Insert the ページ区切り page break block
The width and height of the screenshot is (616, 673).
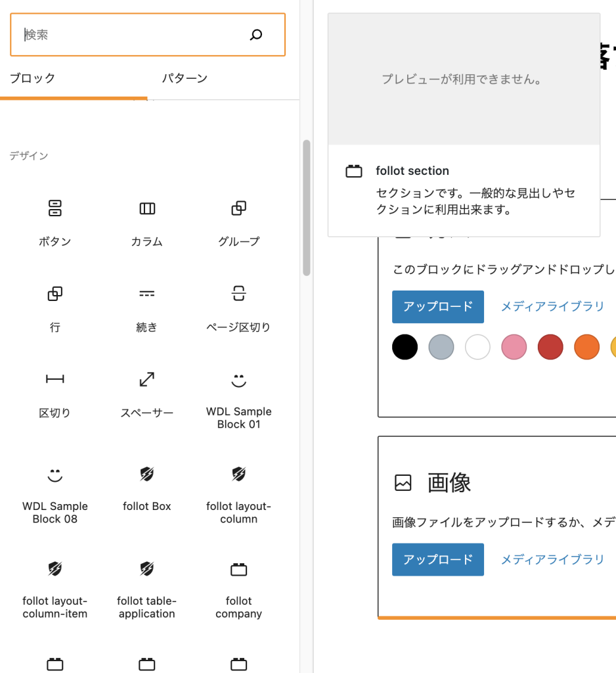238,309
